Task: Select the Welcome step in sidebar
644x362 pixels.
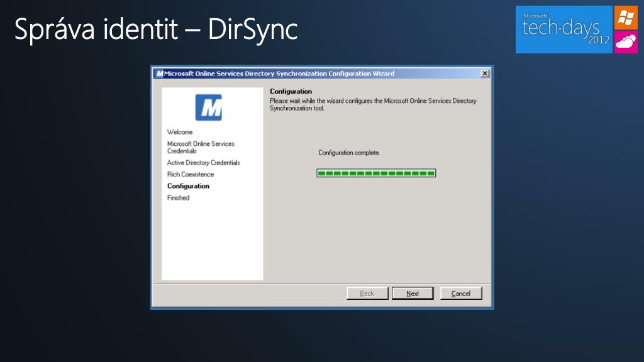Action: [180, 132]
